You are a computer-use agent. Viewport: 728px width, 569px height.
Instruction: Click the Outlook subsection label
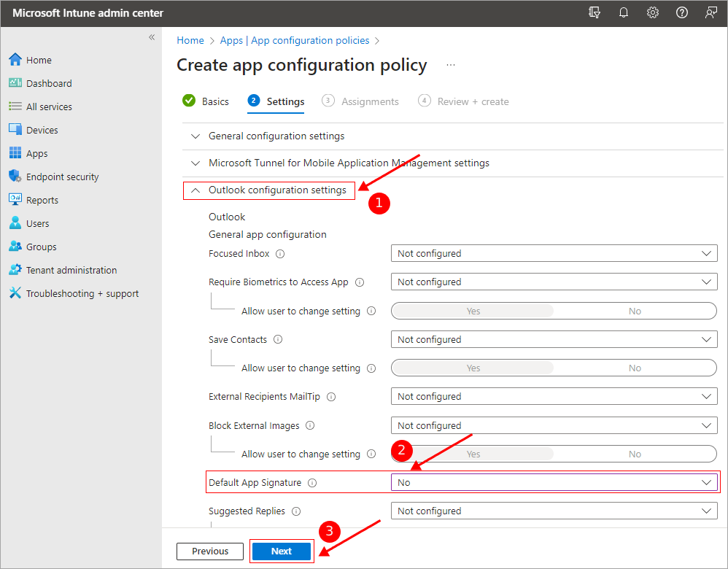(x=227, y=217)
